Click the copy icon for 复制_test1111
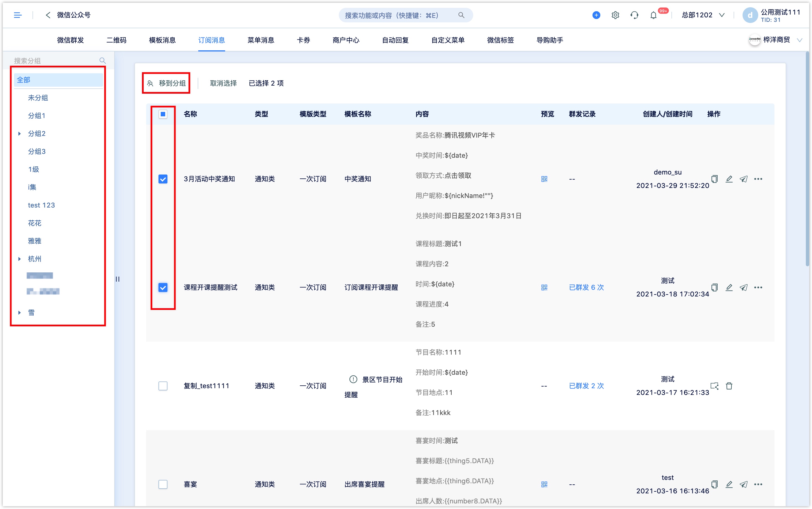This screenshot has height=509, width=812. [x=714, y=385]
